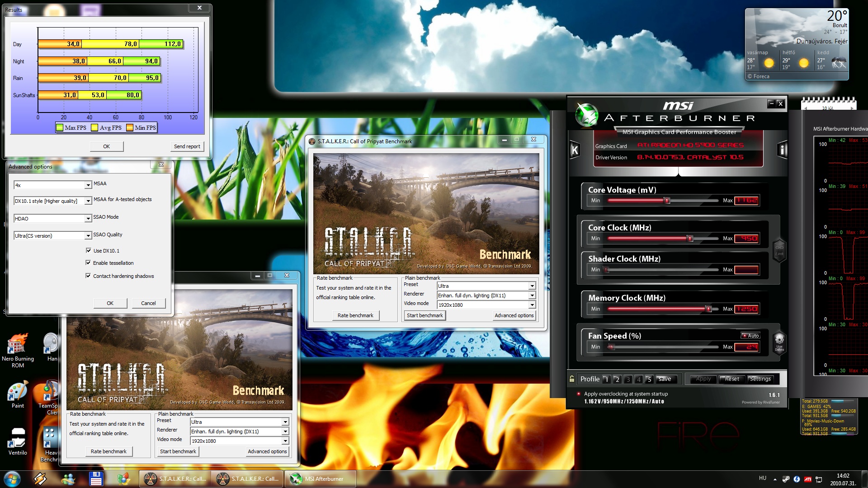Click Apply in MSI Afterburner
Screen dimensions: 868x488
click(703, 379)
